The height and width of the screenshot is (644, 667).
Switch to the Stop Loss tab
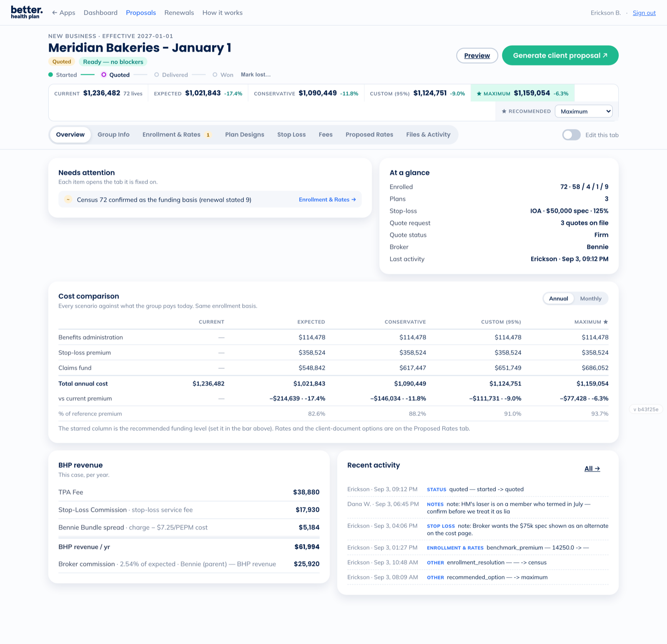click(291, 135)
